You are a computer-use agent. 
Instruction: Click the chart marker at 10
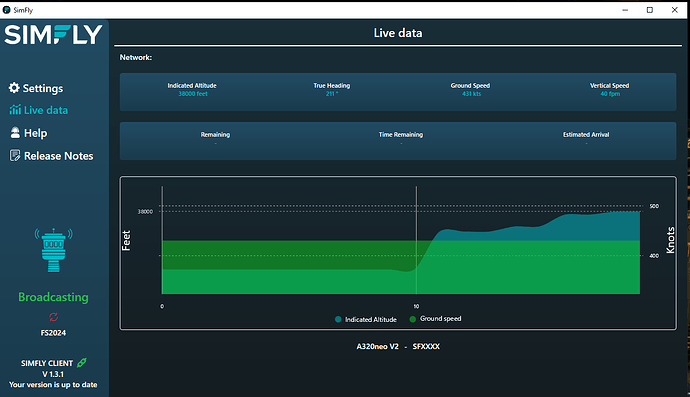416,306
